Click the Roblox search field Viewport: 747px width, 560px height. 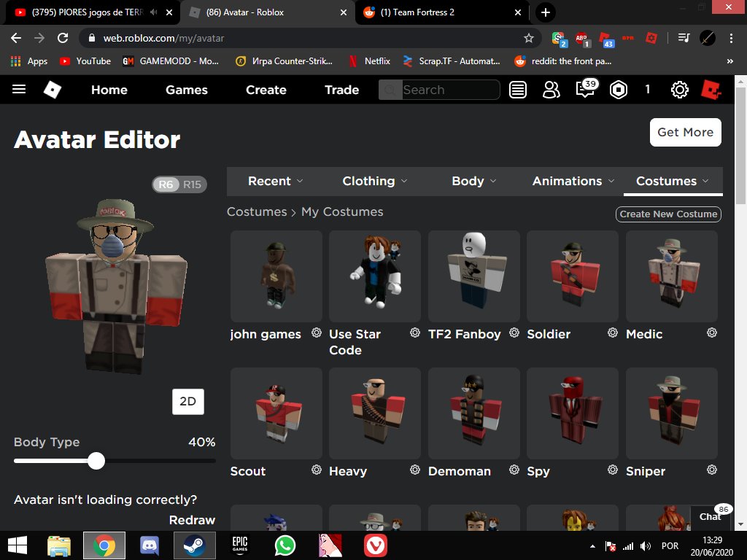coord(439,90)
